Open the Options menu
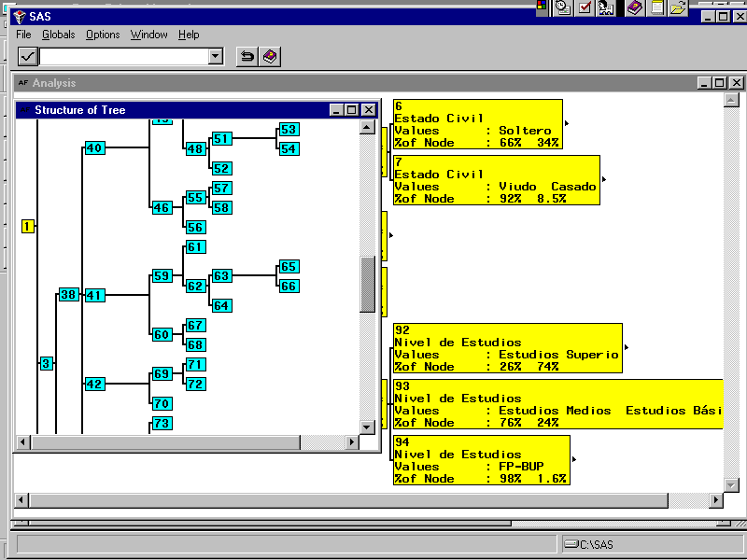The width and height of the screenshot is (747, 560). coord(103,35)
